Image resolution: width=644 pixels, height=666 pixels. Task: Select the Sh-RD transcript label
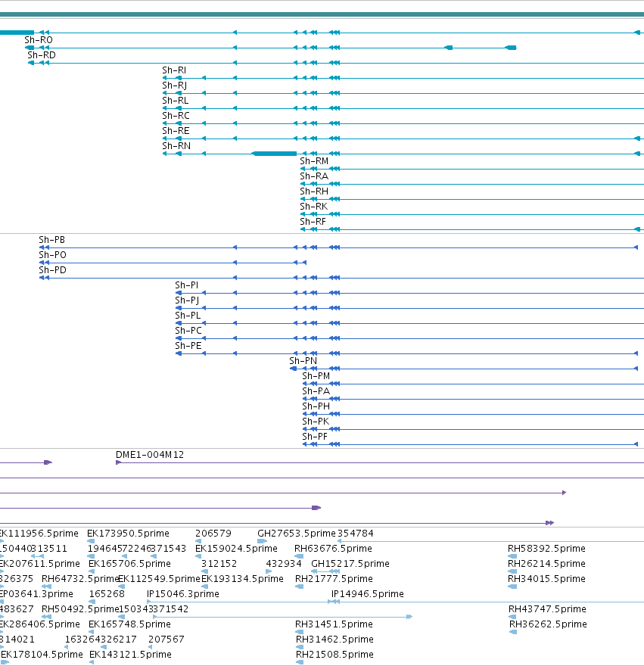click(x=42, y=55)
